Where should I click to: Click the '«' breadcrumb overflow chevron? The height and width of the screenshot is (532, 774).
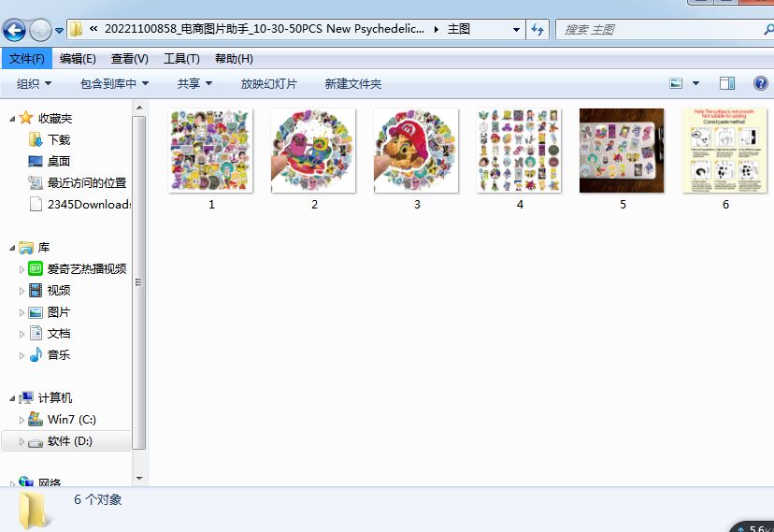click(93, 29)
